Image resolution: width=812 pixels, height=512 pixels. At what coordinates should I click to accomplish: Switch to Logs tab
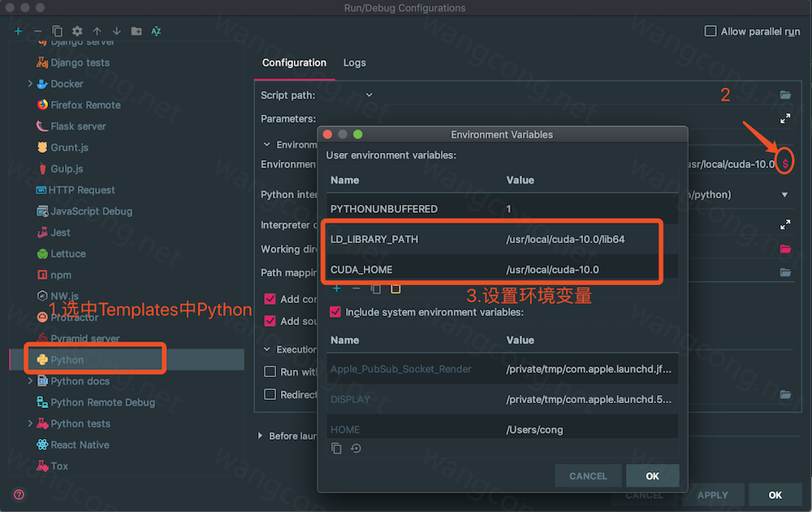click(x=355, y=63)
